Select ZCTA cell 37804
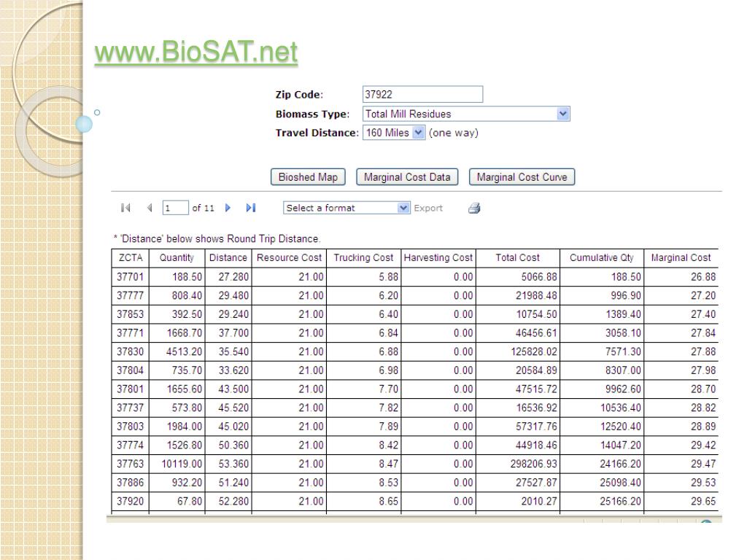This screenshot has width=747, height=560. [x=130, y=370]
